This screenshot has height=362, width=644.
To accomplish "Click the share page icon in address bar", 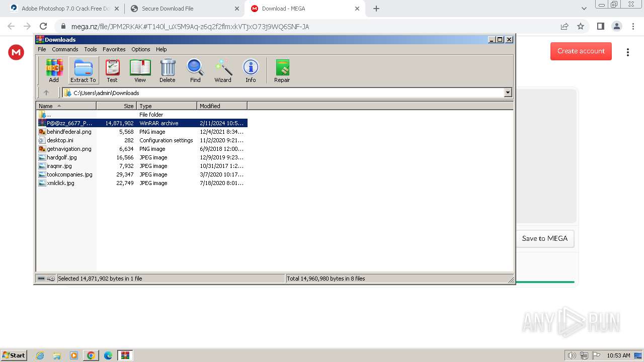I will coord(565,26).
